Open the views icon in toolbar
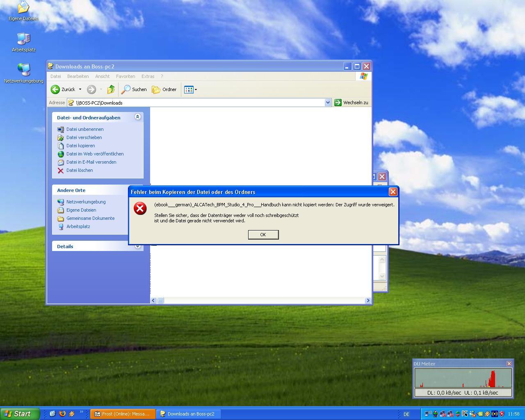Viewport: 525px width, 420px height. [189, 89]
